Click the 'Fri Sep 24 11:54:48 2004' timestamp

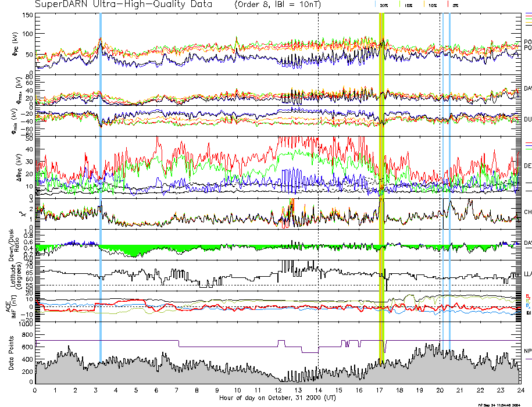[x=499, y=405]
